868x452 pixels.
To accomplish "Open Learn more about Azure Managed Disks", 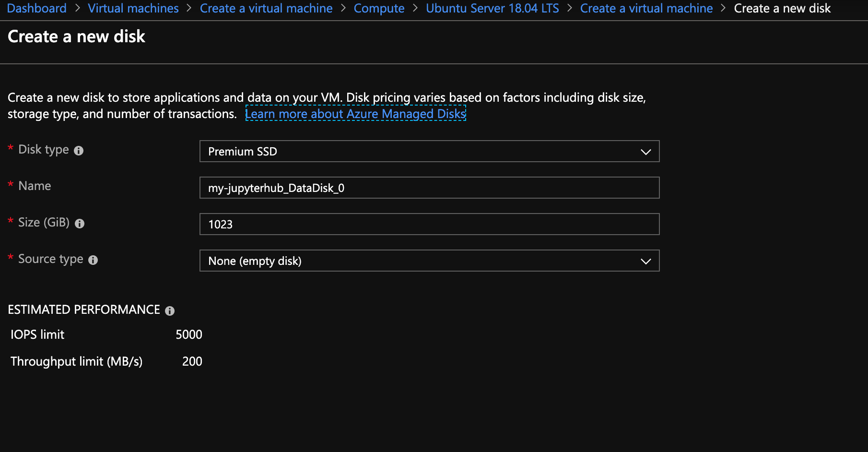I will pyautogui.click(x=355, y=114).
